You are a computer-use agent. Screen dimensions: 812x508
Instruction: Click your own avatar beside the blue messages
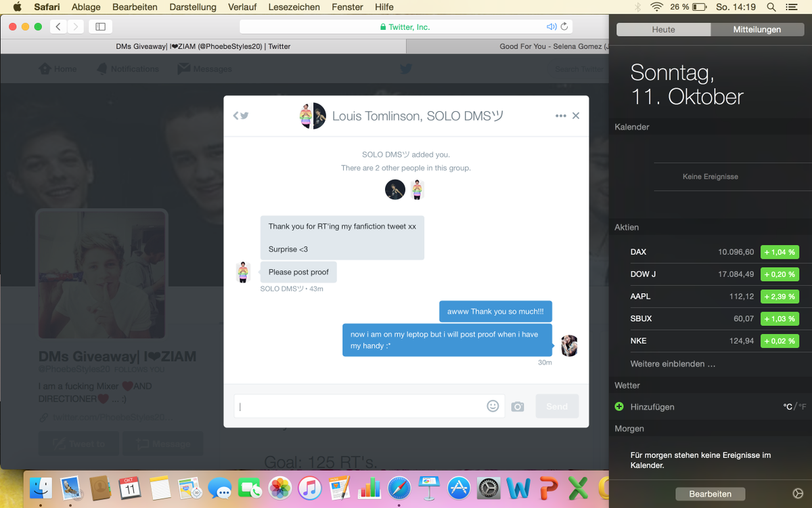(x=569, y=345)
